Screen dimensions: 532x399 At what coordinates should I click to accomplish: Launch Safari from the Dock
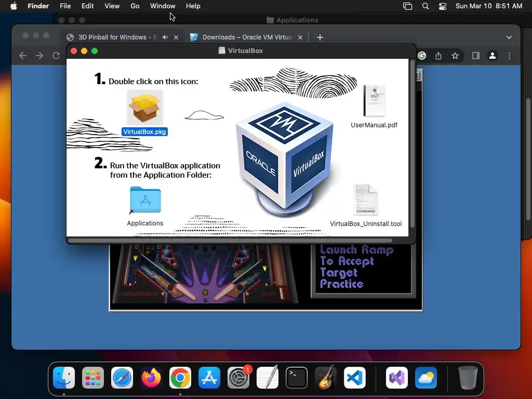click(122, 378)
